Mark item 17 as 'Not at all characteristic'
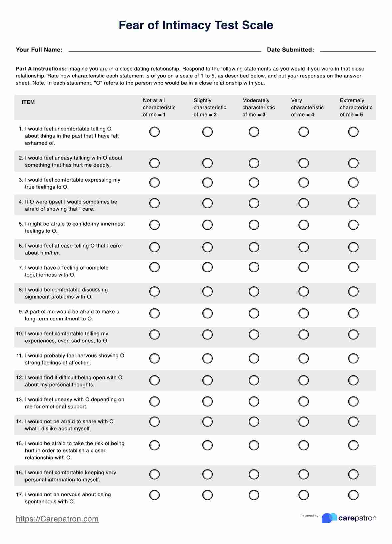 [x=154, y=495]
